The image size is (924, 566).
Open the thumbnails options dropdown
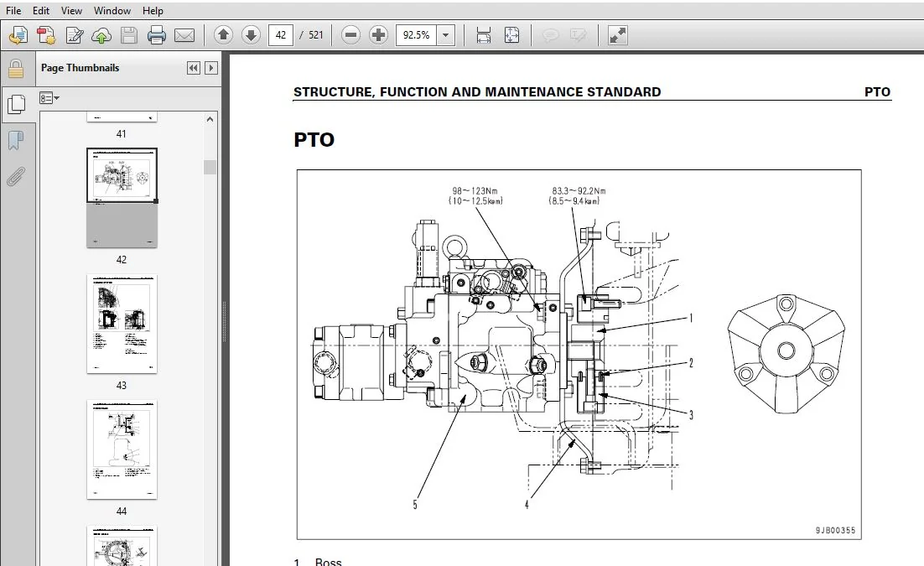coord(49,98)
